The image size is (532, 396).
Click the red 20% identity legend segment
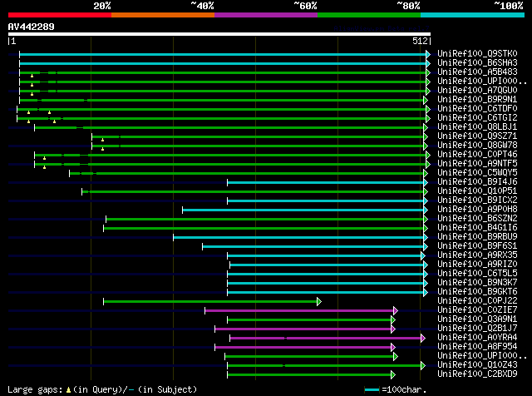(60, 15)
